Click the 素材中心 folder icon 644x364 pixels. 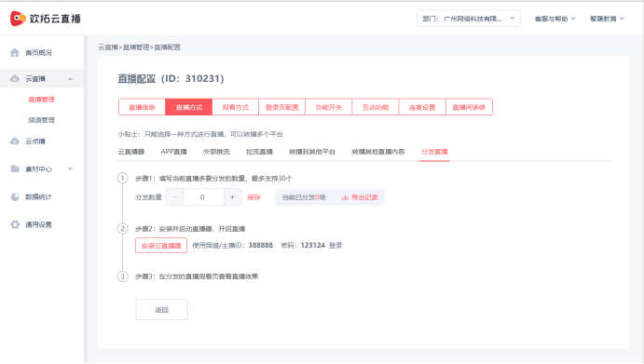[x=15, y=169]
